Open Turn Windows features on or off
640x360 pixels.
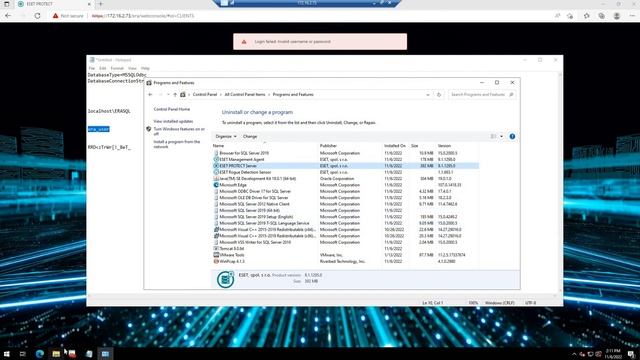(179, 131)
